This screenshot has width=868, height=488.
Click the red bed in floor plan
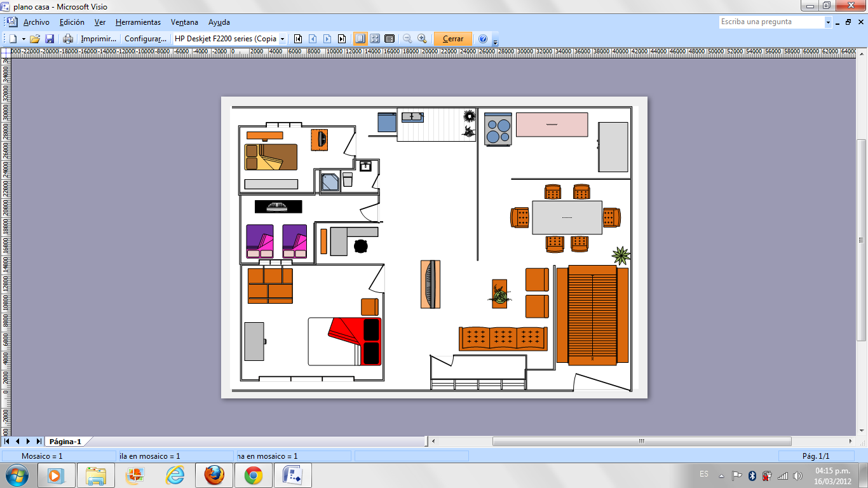click(x=345, y=341)
